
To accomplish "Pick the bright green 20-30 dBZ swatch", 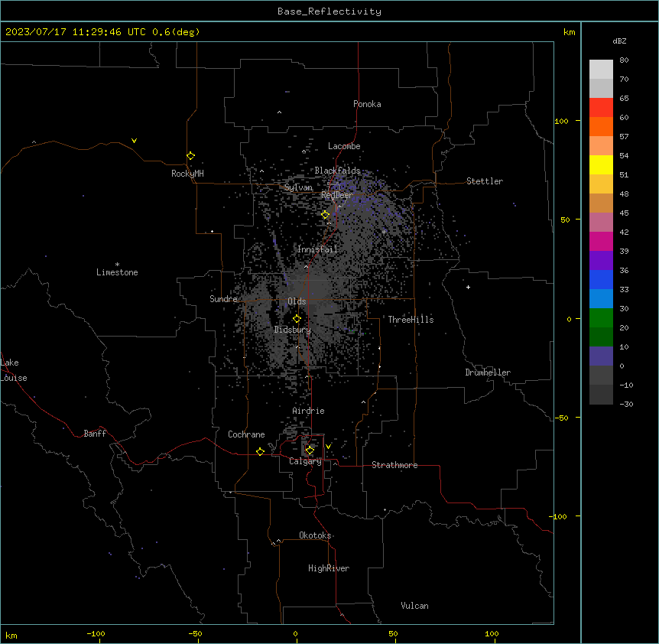I will [601, 318].
